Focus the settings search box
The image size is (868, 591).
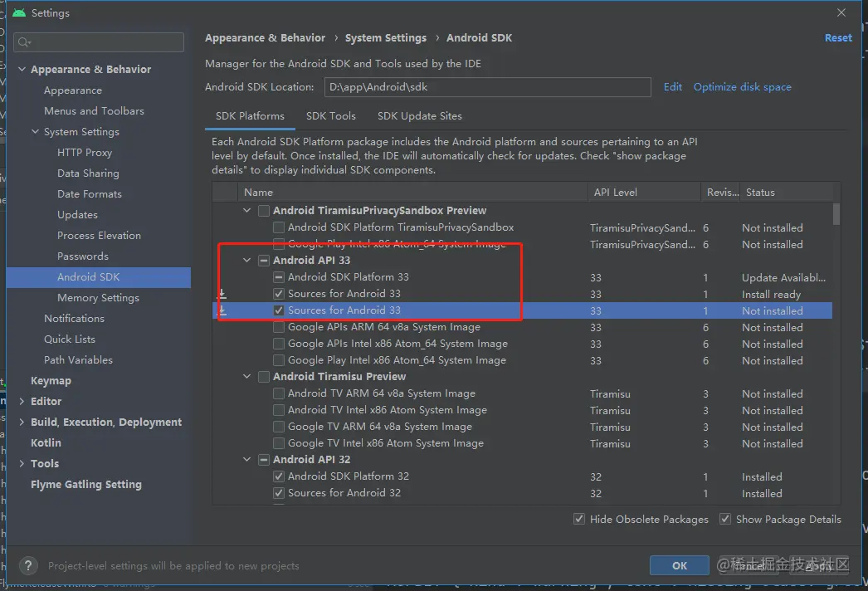pos(99,42)
